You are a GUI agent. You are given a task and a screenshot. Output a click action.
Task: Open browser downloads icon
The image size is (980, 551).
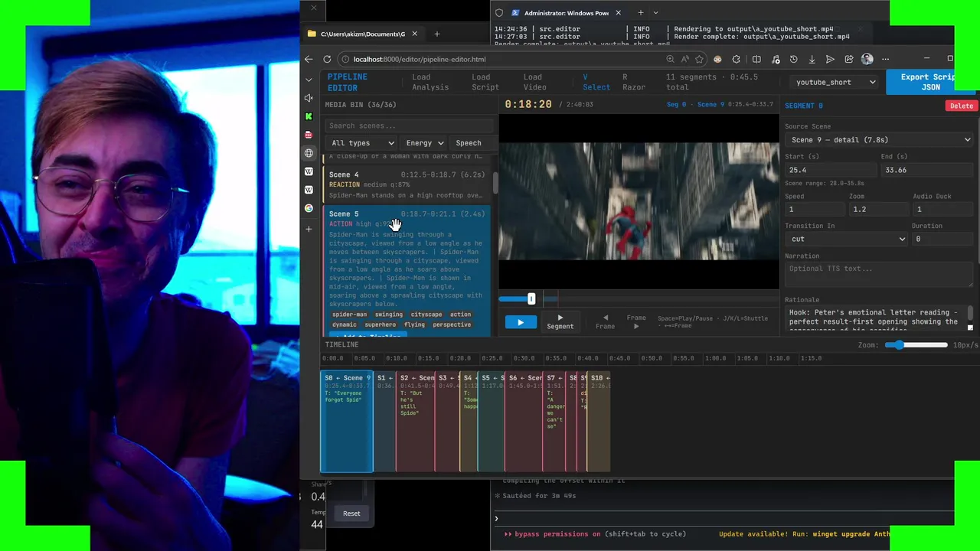point(812,59)
